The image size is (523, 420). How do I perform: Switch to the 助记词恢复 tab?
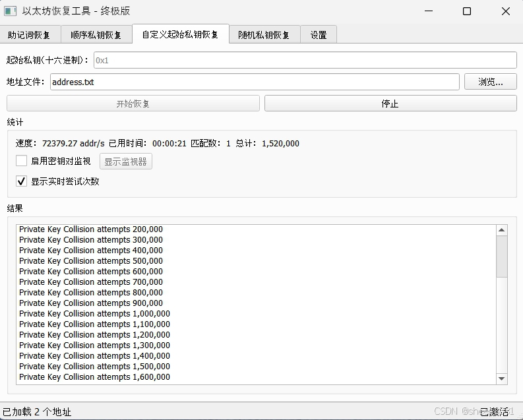pos(29,35)
